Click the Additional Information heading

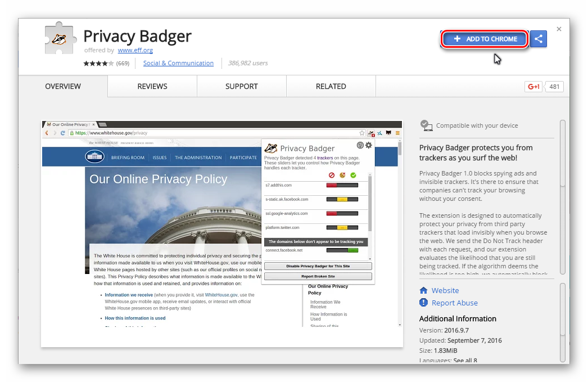[458, 318]
